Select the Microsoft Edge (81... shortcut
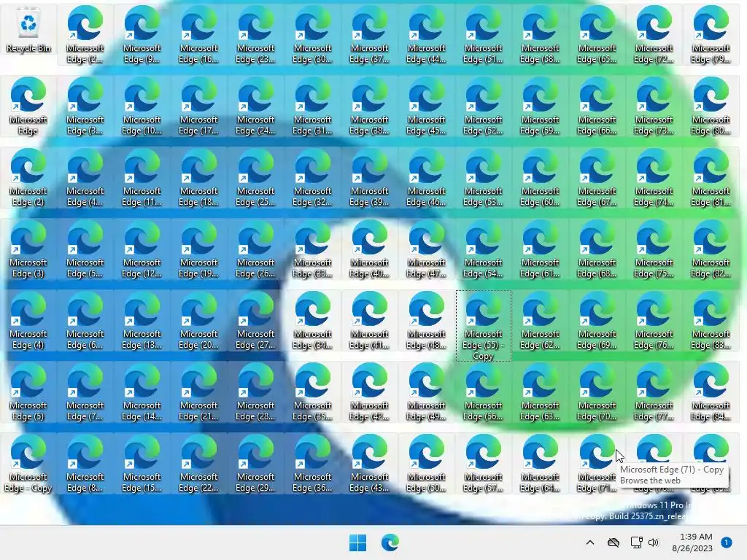The image size is (747, 560). click(x=711, y=178)
